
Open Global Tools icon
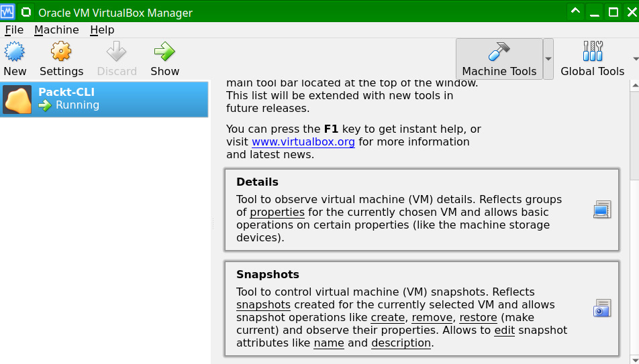click(593, 52)
